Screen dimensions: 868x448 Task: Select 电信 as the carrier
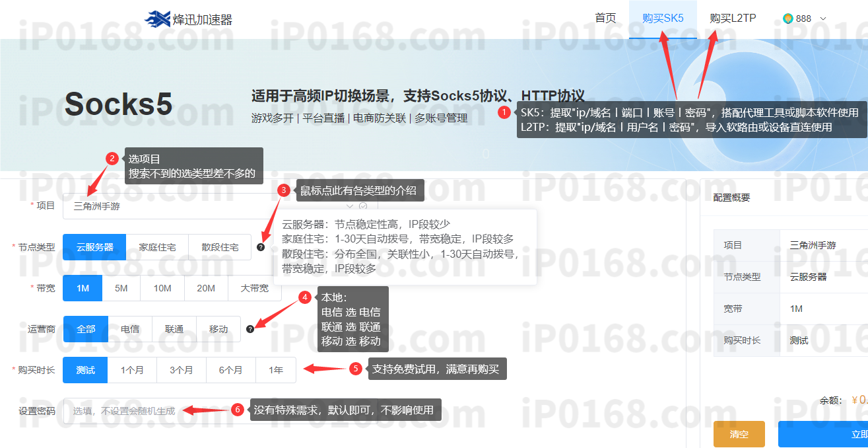130,329
